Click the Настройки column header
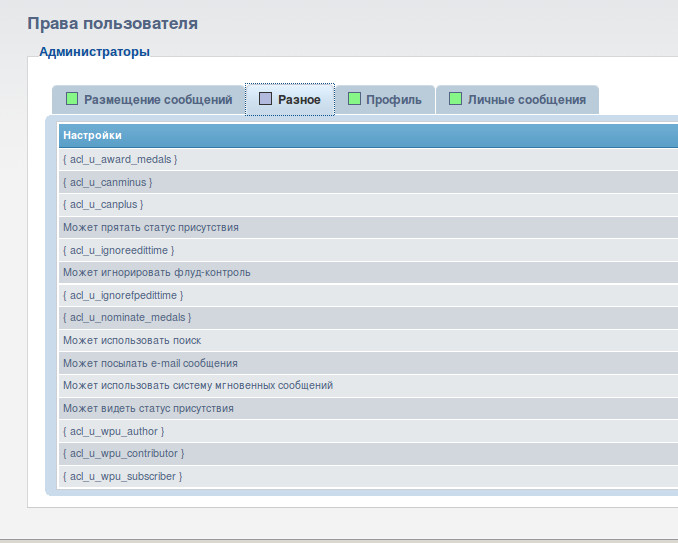 coord(92,135)
